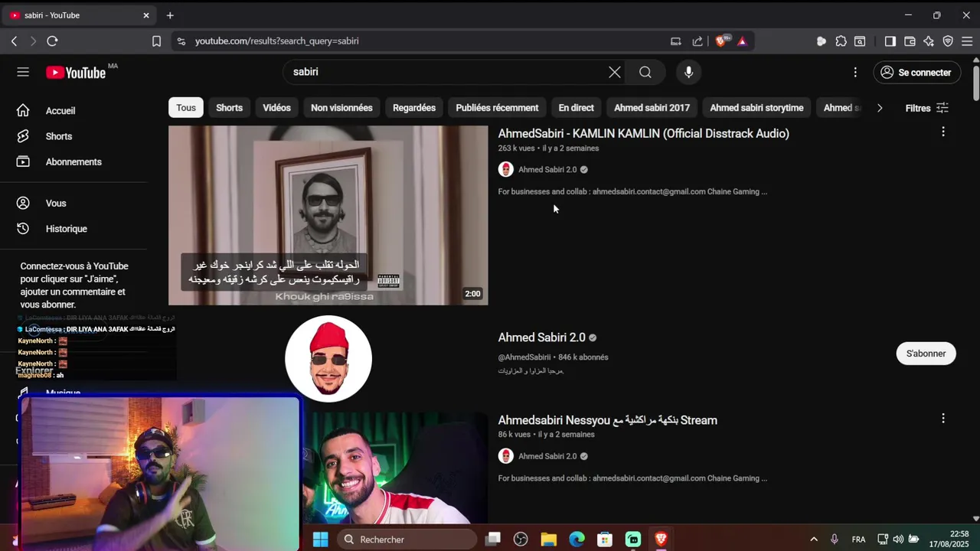Image resolution: width=980 pixels, height=551 pixels.
Task: Select the En direct filter chip
Action: 576,108
